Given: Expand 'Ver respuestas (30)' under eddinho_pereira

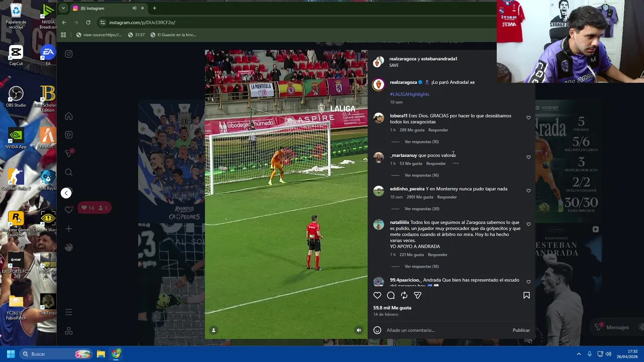Looking at the screenshot, I should [x=422, y=209].
